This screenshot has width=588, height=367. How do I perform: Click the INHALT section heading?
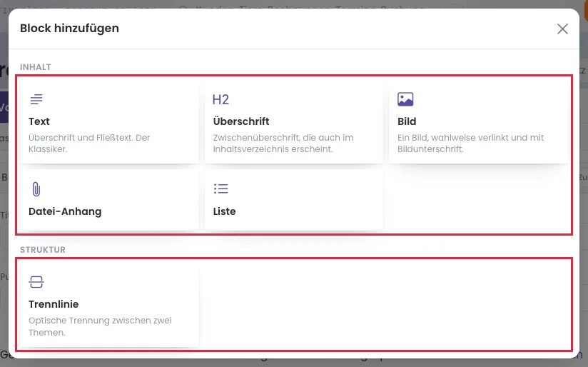click(x=36, y=67)
